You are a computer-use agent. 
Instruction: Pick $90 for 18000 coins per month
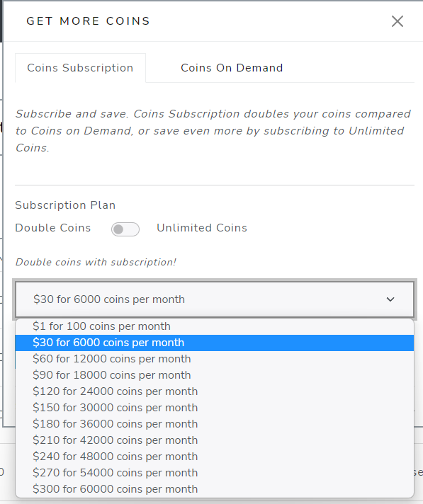click(214, 375)
